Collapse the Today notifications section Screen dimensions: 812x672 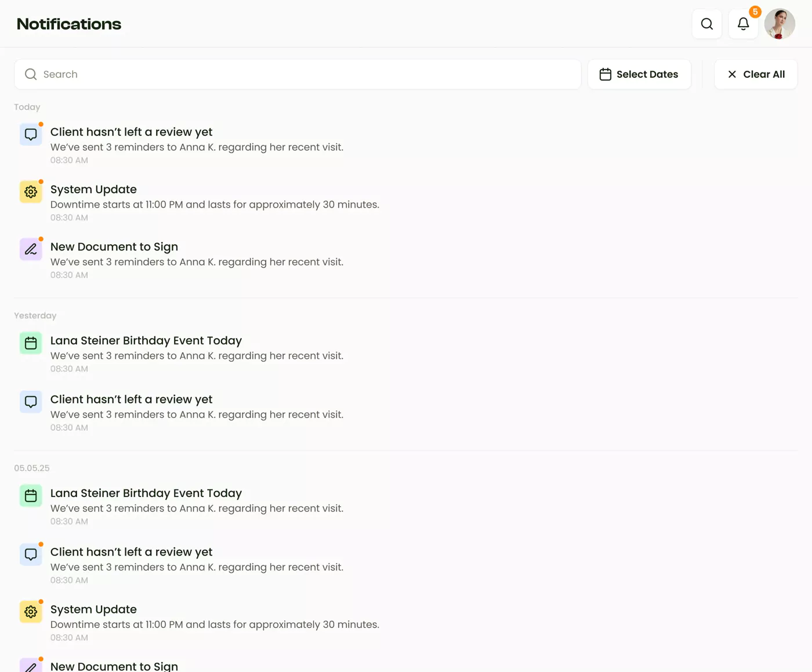[x=27, y=107]
